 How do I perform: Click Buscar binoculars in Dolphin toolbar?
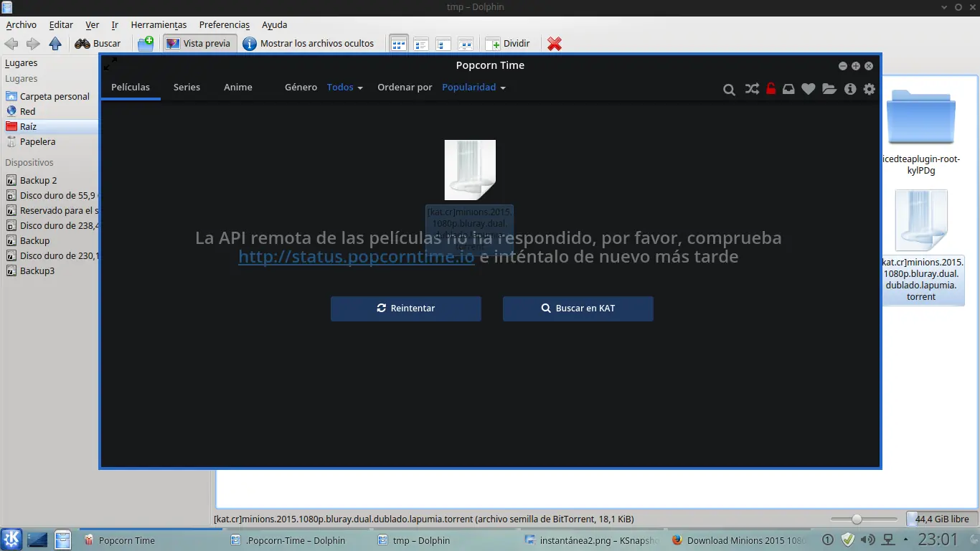pyautogui.click(x=98, y=44)
